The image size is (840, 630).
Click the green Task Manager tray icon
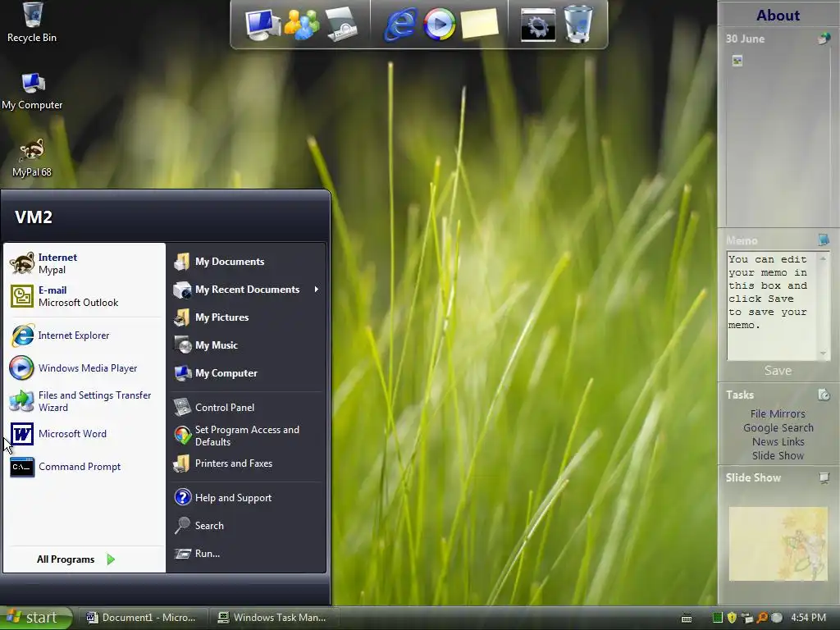718,618
